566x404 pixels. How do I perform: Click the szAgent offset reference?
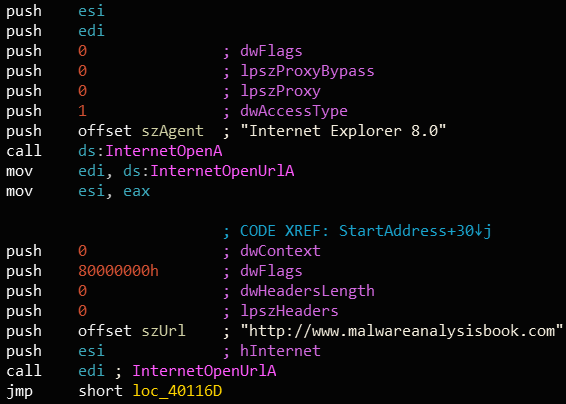click(x=173, y=131)
